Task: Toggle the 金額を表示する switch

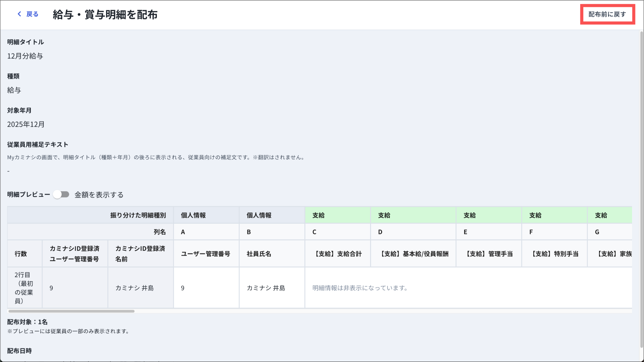Action: point(61,195)
